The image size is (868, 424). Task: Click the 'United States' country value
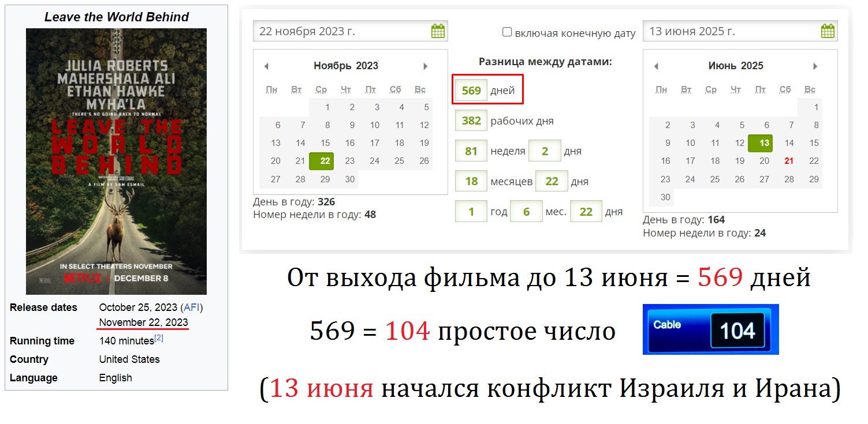point(129,359)
